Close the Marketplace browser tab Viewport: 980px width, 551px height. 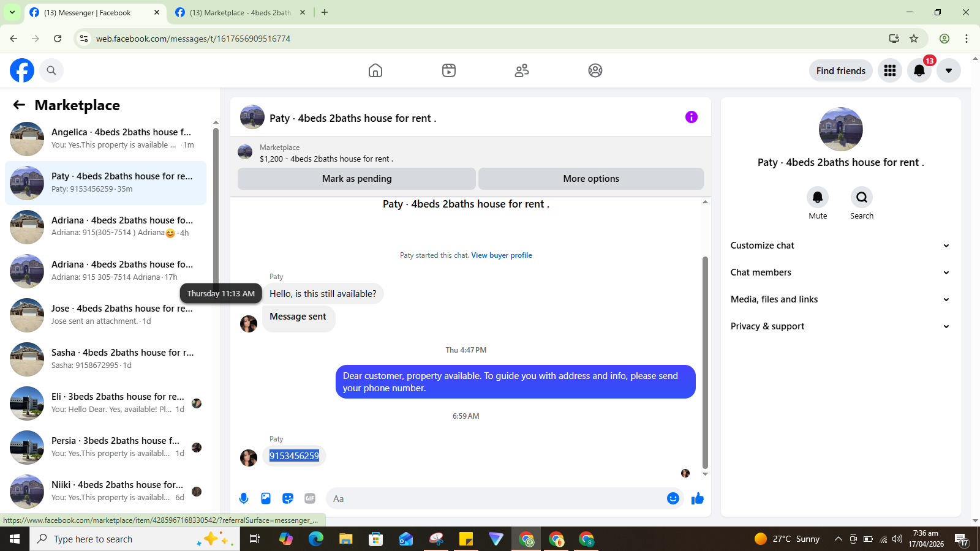(303, 12)
